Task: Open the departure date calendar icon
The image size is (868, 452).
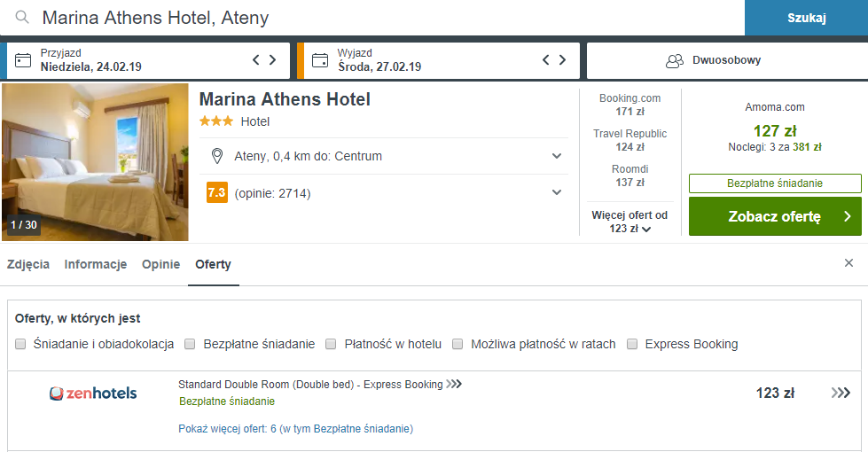Action: click(x=320, y=60)
